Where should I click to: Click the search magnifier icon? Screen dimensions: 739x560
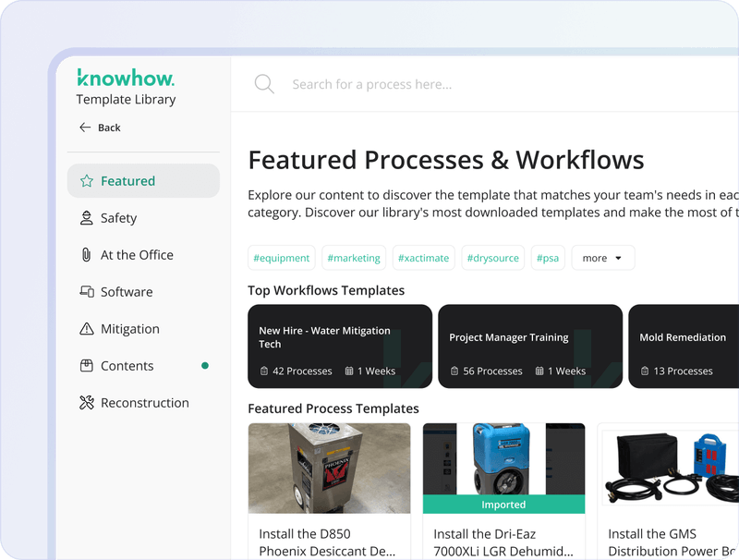264,84
